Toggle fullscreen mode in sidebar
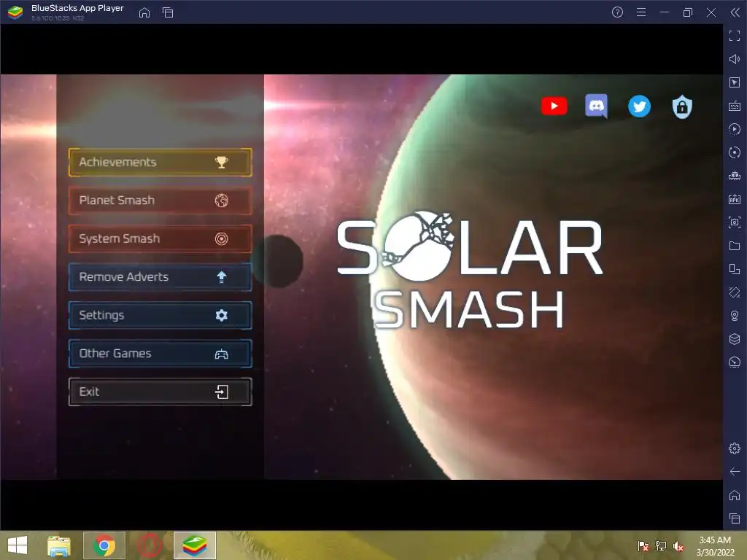The width and height of the screenshot is (747, 560). [735, 36]
